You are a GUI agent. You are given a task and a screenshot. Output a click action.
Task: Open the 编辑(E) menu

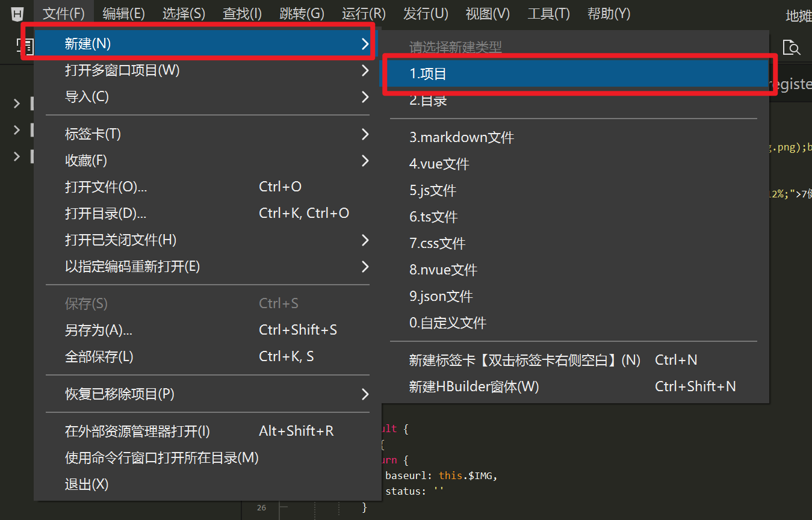coord(123,13)
